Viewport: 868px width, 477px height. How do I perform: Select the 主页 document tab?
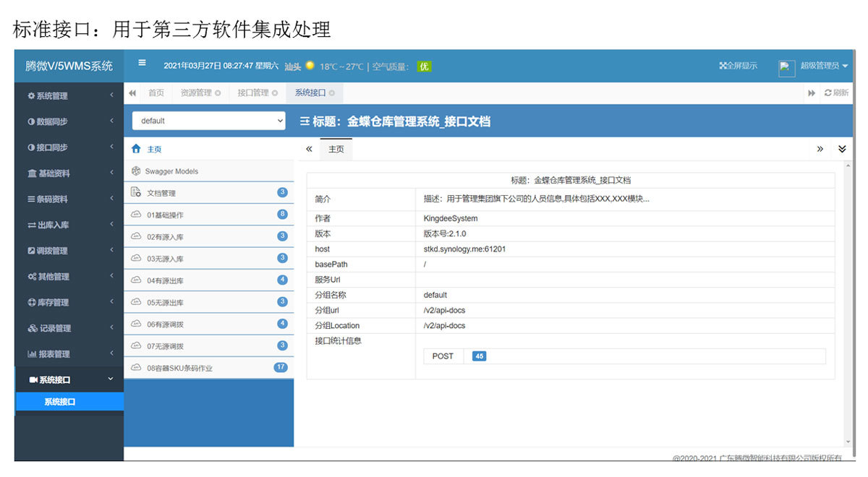[336, 149]
